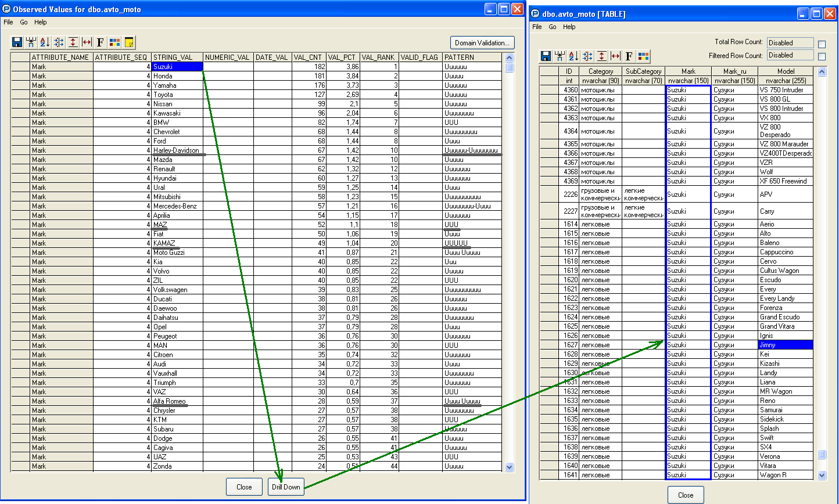Click the column arrange icon in Observed Values toolbar
The height and width of the screenshot is (504, 839).
pyautogui.click(x=59, y=42)
